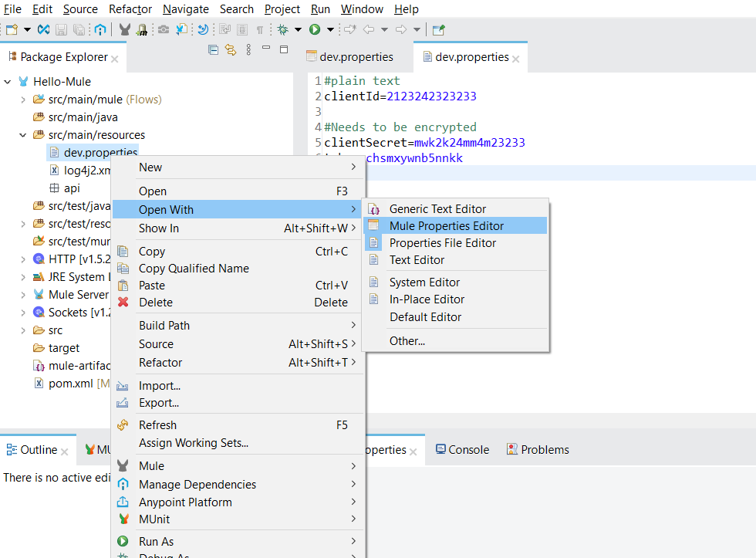Screen dimensions: 756x558
Task: Click the New wizard toolbar icon
Action: [12, 30]
